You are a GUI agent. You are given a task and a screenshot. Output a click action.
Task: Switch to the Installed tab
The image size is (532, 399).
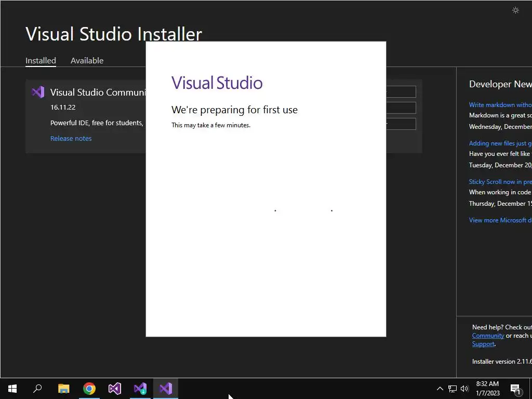pyautogui.click(x=41, y=60)
